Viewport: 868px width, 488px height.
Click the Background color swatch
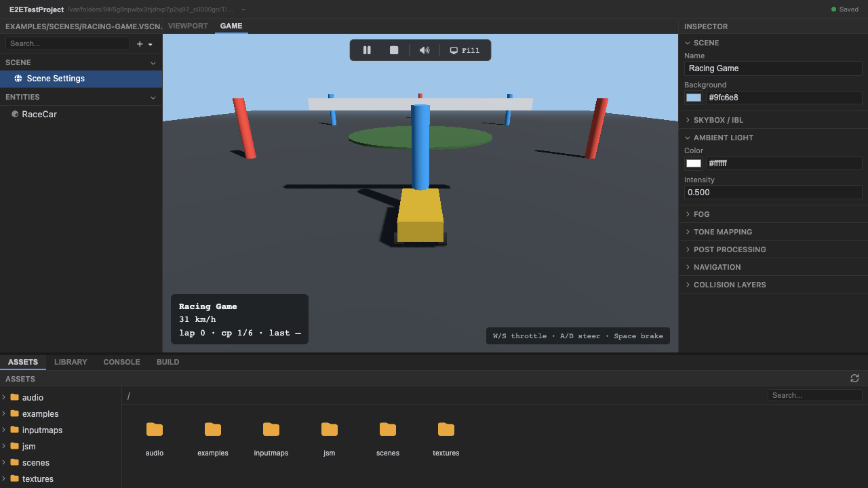694,98
